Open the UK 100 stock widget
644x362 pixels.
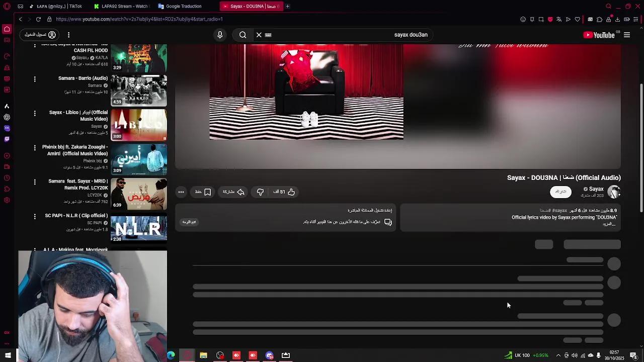[526, 355]
